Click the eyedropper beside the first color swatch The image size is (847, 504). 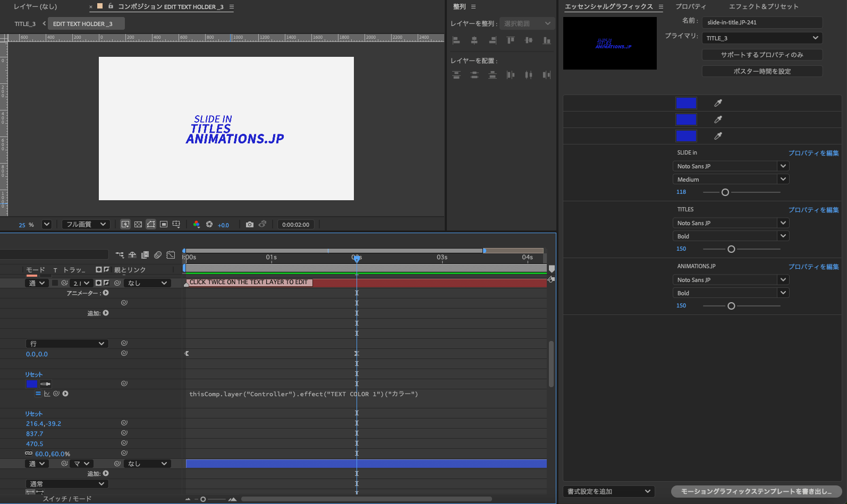718,103
